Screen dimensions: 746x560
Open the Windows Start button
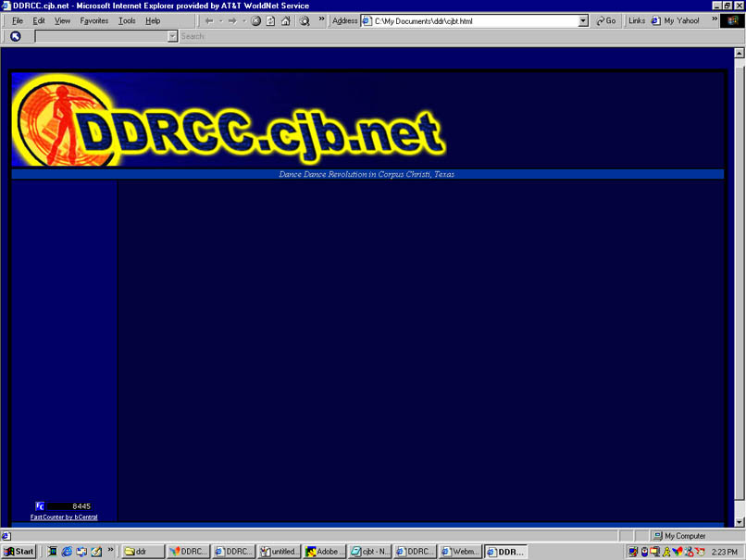coord(19,552)
